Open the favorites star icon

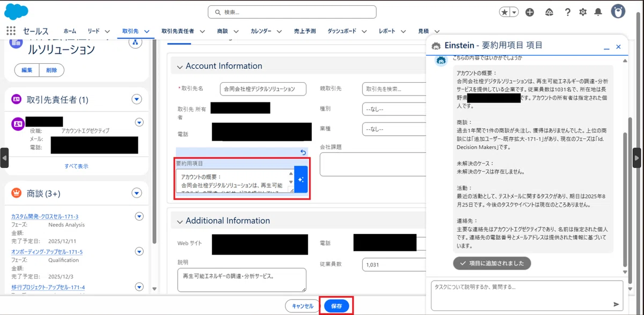(x=505, y=12)
